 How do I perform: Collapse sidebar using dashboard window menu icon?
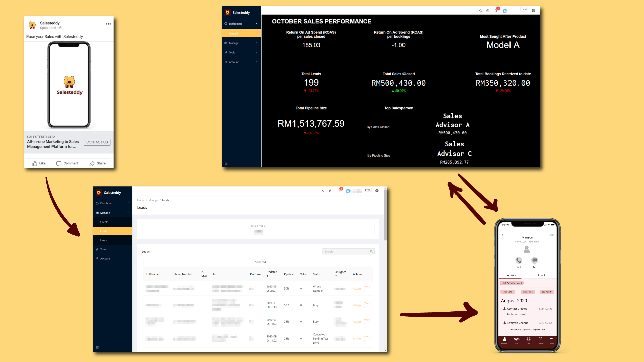[x=226, y=163]
